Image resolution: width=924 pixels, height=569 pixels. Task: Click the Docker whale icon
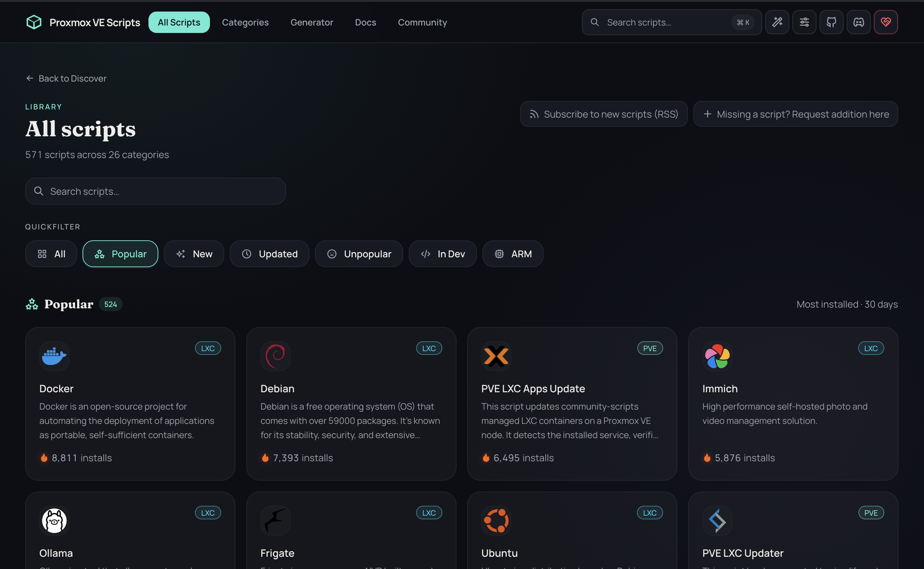tap(54, 356)
